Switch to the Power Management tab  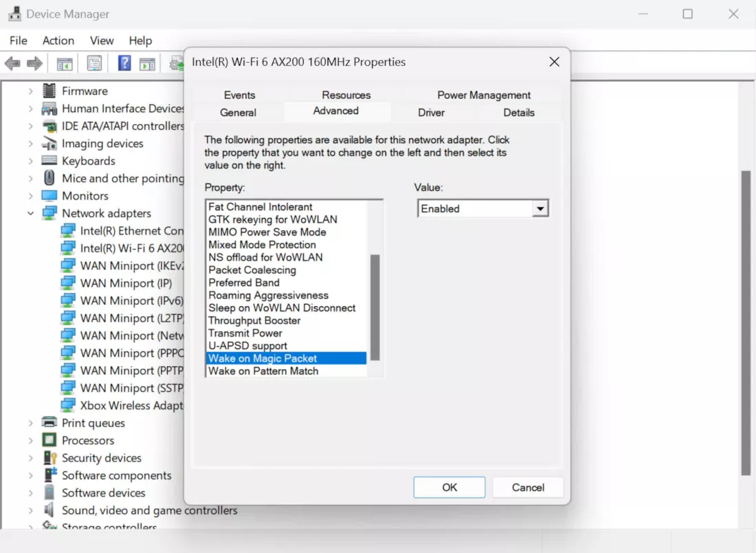pos(484,95)
